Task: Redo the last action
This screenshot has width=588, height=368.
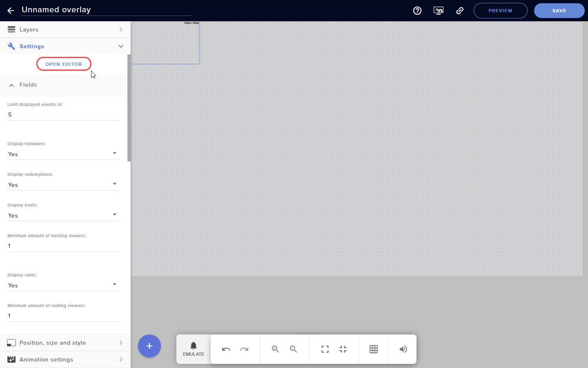Action: (244, 349)
